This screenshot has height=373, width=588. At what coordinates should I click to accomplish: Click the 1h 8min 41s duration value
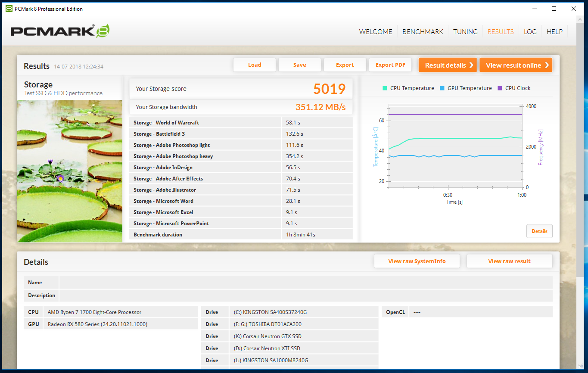tap(301, 235)
